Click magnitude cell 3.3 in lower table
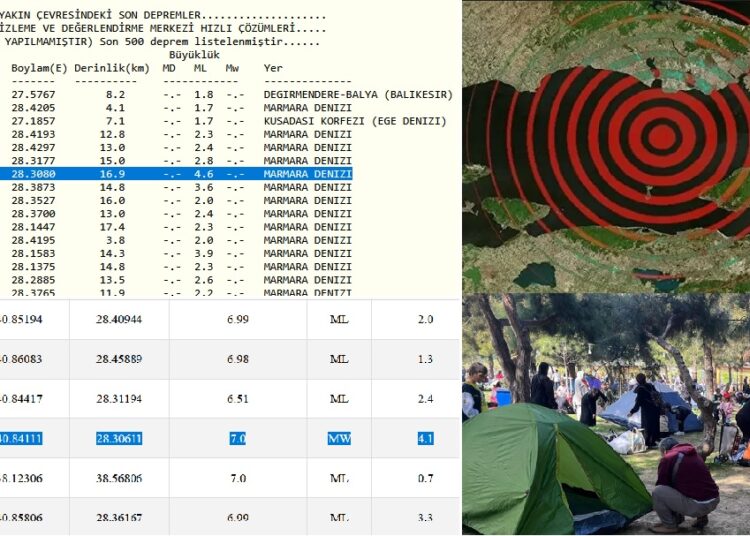Image resolution: width=750 pixels, height=536 pixels. tap(426, 518)
